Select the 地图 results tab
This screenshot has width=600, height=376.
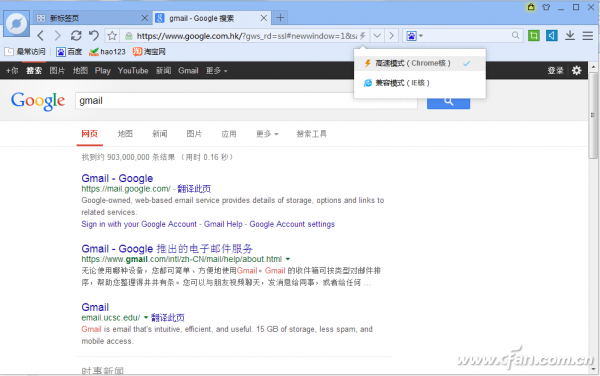(x=125, y=134)
